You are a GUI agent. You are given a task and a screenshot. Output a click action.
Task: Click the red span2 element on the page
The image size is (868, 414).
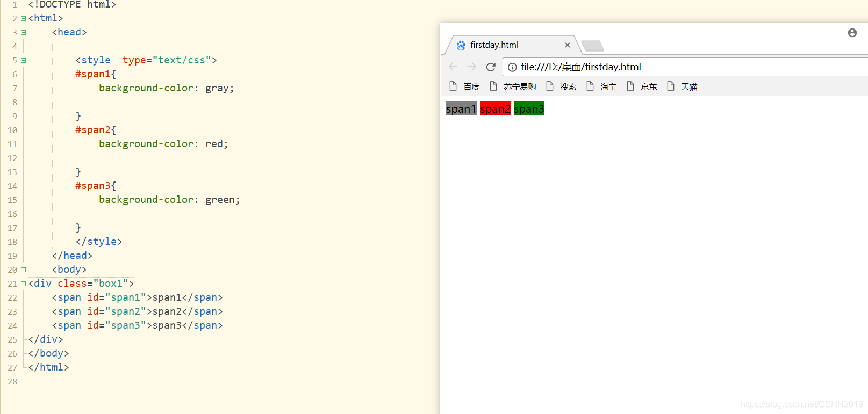495,108
